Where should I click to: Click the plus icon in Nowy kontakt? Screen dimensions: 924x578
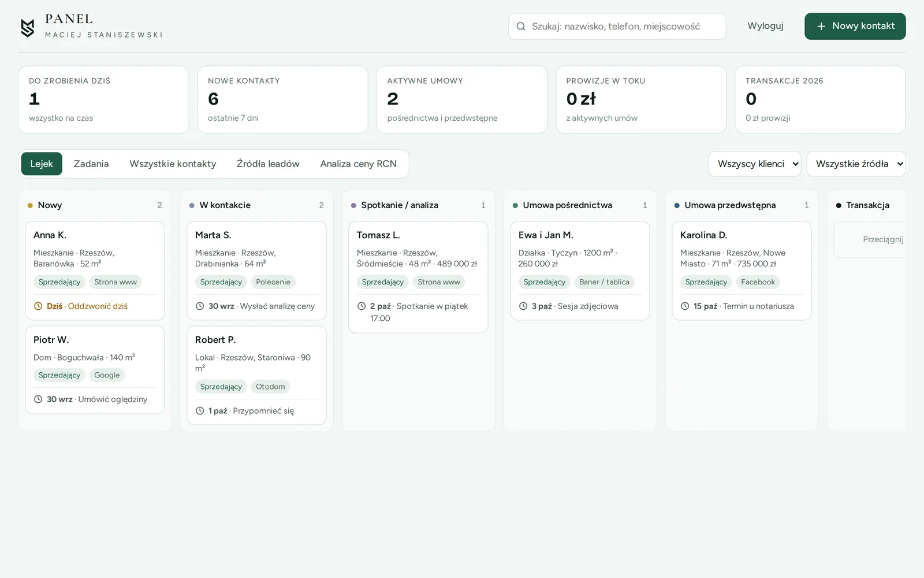[821, 27]
